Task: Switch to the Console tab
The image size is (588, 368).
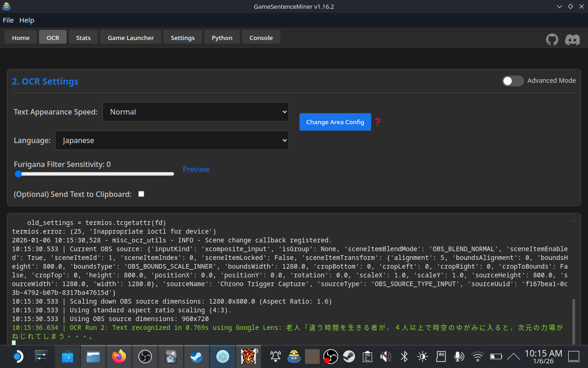Action: [x=261, y=37]
